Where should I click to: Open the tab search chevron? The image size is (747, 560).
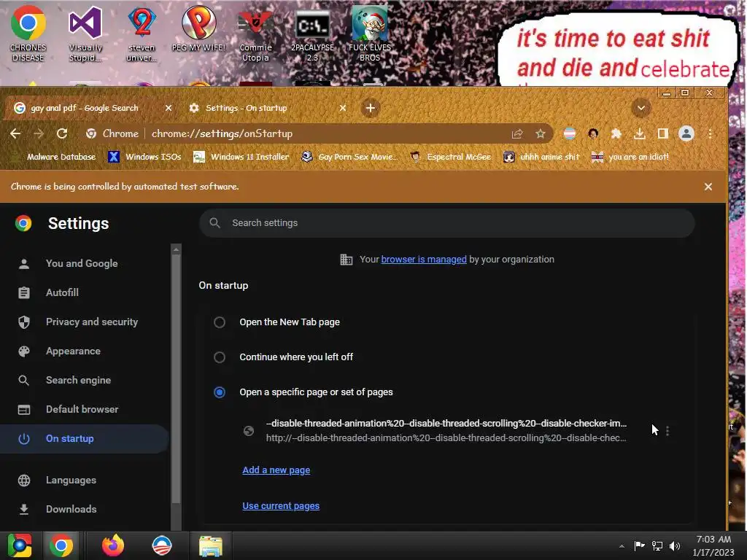click(x=641, y=108)
